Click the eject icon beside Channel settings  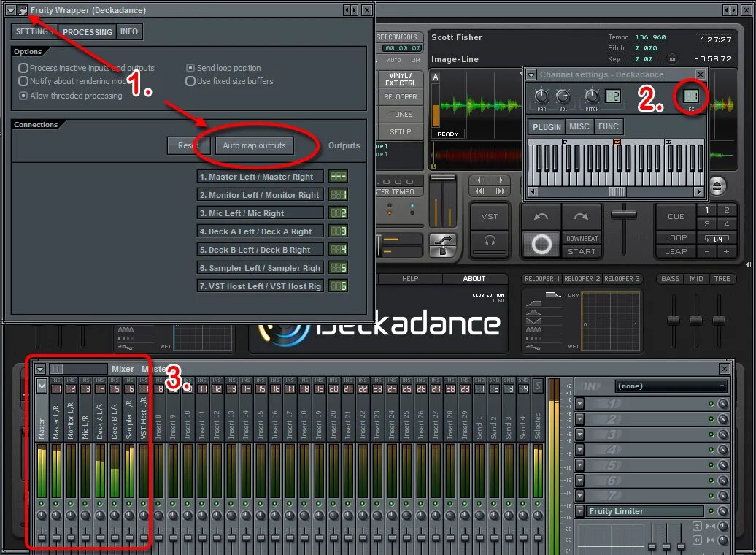(717, 185)
